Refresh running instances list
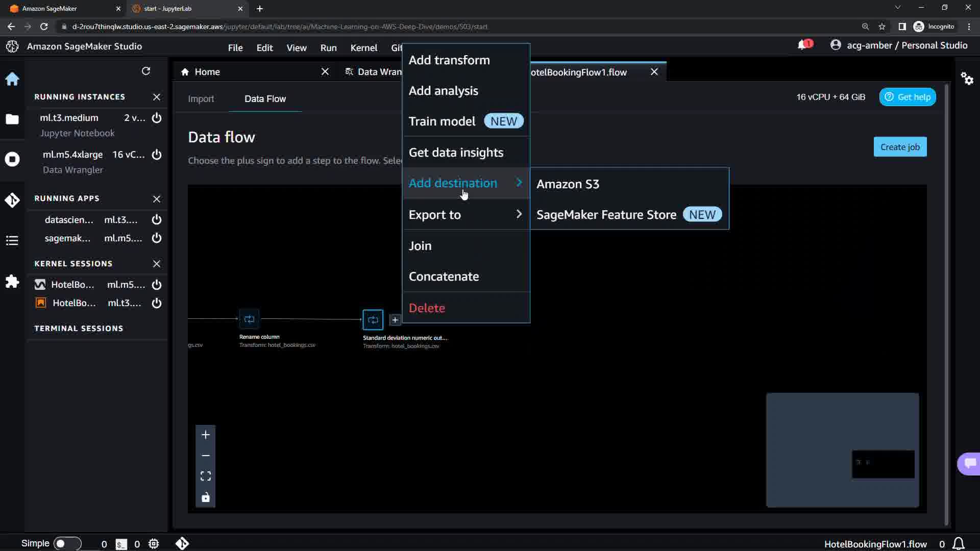Screen dimensions: 980x551 tap(146, 71)
